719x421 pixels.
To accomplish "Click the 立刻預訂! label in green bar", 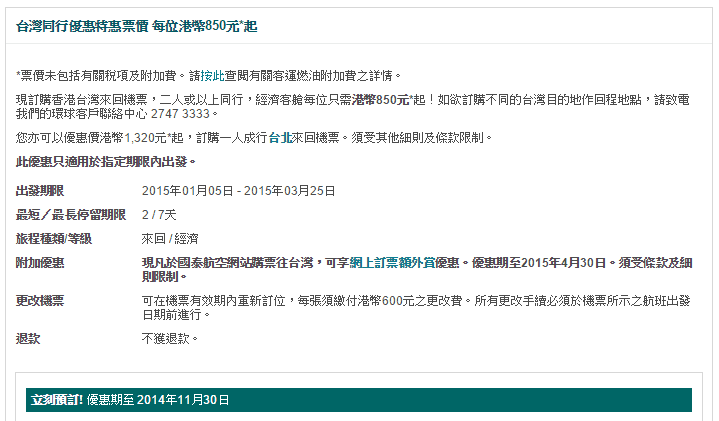I will click(57, 399).
